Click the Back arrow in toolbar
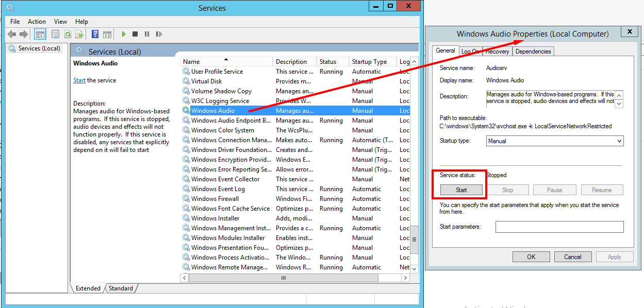644x308 pixels. pos(12,35)
